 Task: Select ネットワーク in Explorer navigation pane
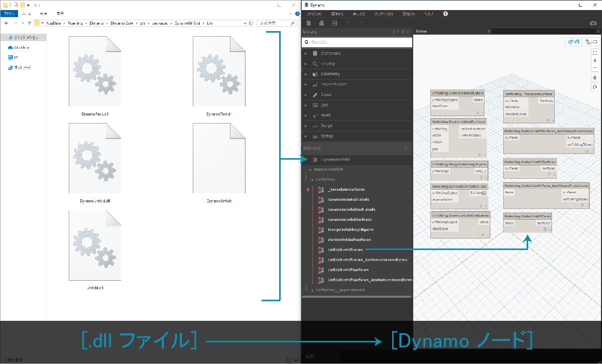20,68
